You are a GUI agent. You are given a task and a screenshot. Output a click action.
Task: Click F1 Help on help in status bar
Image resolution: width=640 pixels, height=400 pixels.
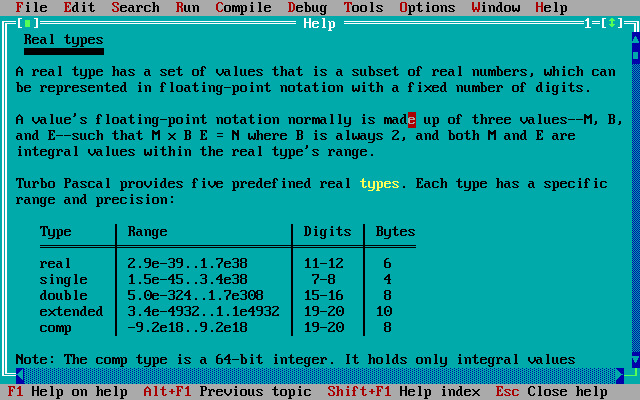67,392
